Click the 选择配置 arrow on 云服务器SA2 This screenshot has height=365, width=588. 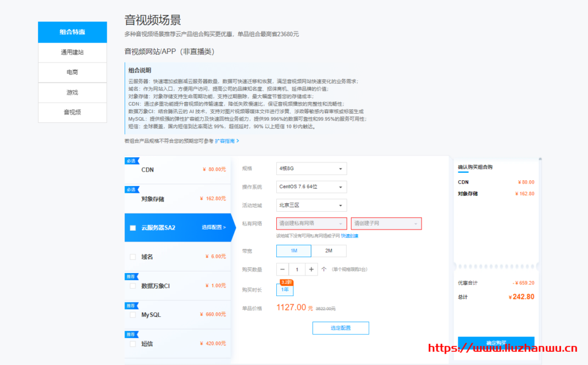click(x=214, y=228)
